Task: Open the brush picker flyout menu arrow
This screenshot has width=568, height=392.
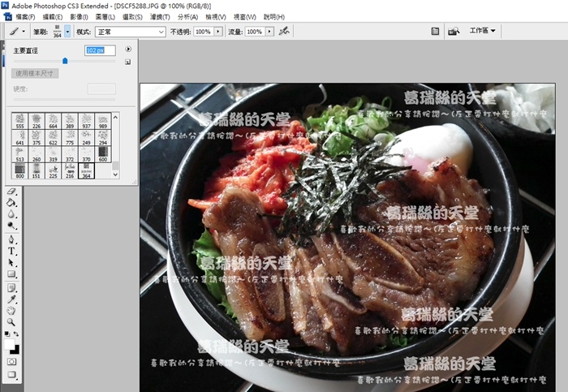Action: click(128, 49)
